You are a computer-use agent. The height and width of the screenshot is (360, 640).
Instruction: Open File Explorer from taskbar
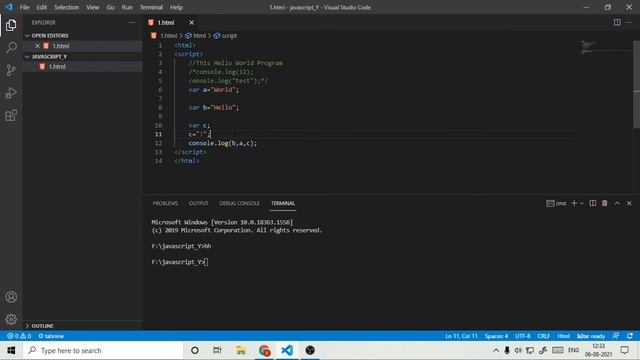241,351
